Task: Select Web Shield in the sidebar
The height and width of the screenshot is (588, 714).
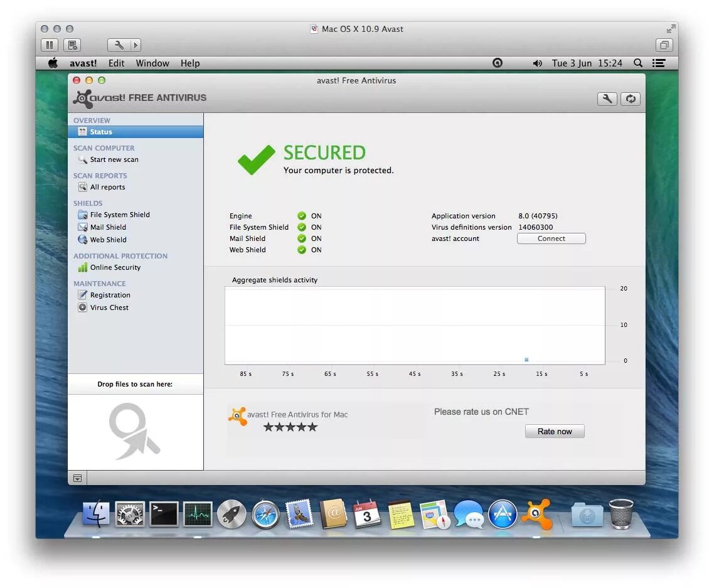Action: tap(109, 240)
